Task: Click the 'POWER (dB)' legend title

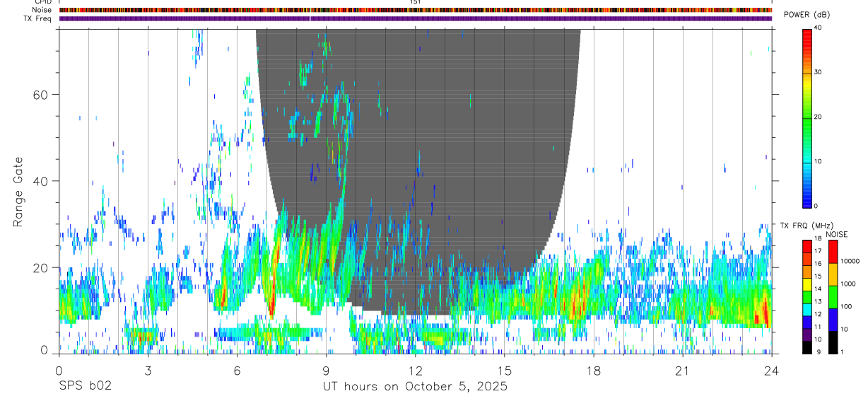Action: pyautogui.click(x=807, y=14)
